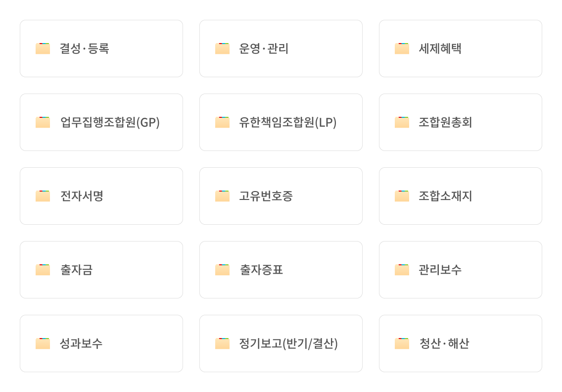Click folder icon beside 업무집행조합원(GP)
Viewport: 562px width, 392px height.
point(43,122)
